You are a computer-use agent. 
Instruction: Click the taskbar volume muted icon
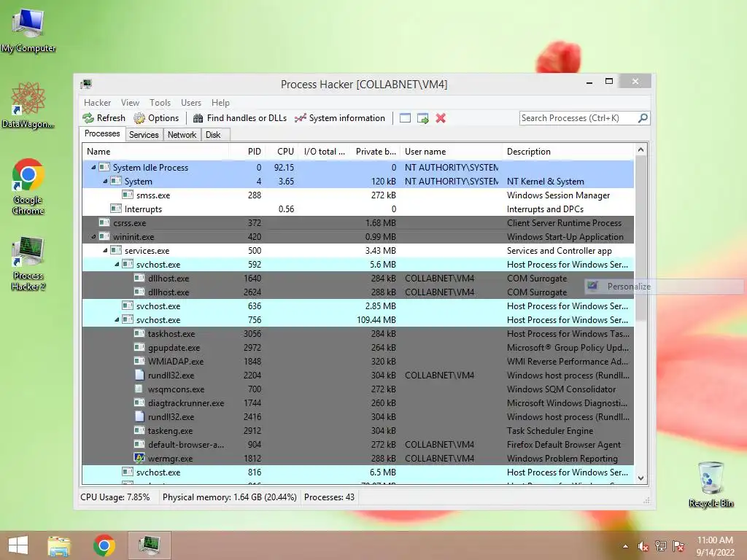click(643, 546)
